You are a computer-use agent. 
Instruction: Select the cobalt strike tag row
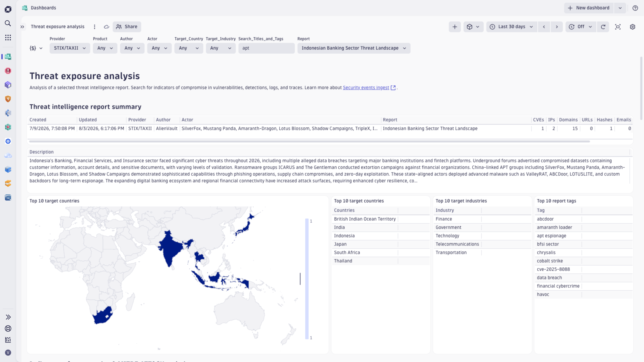pos(583,261)
